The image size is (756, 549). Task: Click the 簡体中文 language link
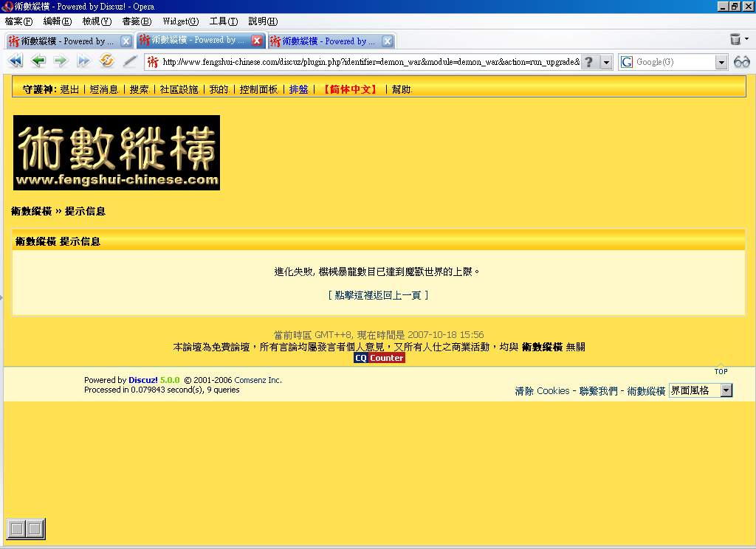tap(349, 89)
